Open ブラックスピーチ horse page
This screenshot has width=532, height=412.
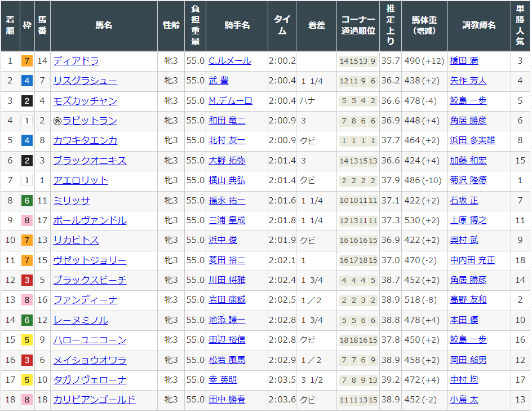tap(90, 280)
